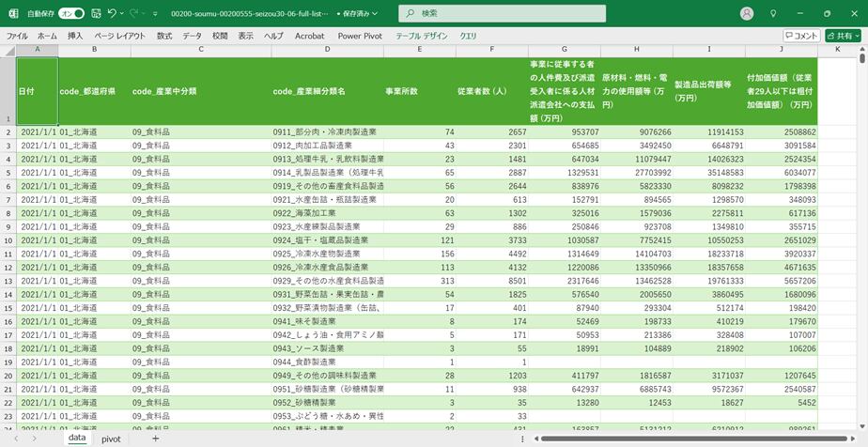Click the Redo arrow icon
This screenshot has height=447, width=868.
coord(134,14)
